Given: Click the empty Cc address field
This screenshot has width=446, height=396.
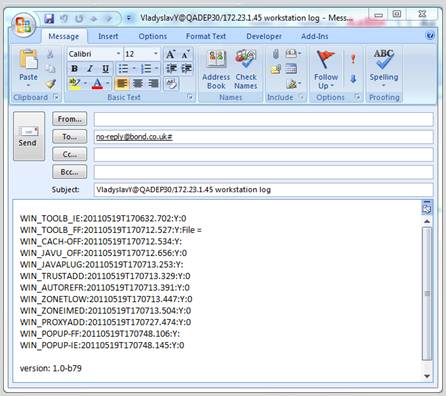Looking at the screenshot, I should click(263, 155).
